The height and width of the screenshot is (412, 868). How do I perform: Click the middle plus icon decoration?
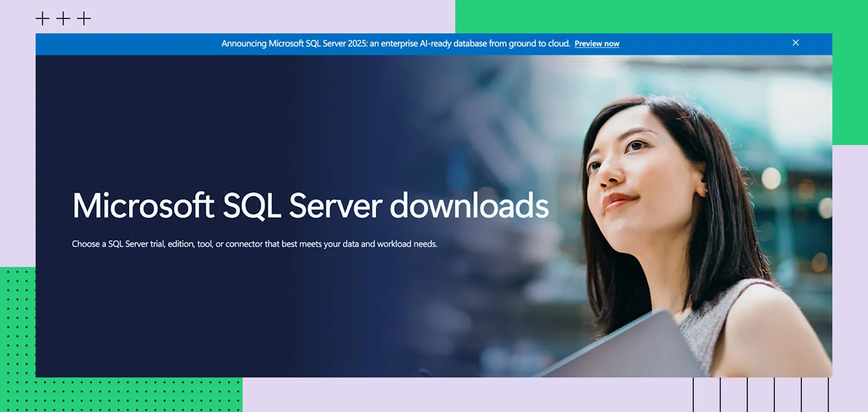coord(63,19)
